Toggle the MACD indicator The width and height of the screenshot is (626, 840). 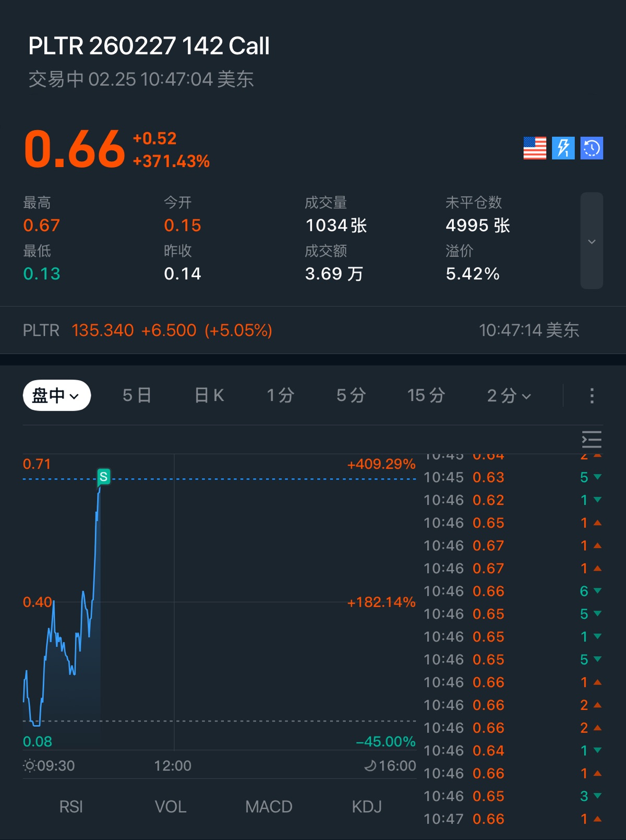pos(269,807)
